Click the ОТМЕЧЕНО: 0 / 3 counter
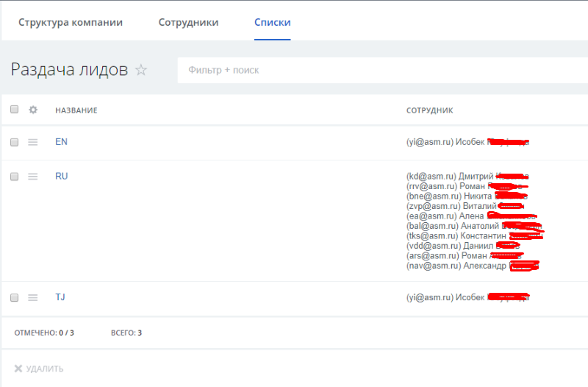The image size is (588, 387). (x=44, y=333)
